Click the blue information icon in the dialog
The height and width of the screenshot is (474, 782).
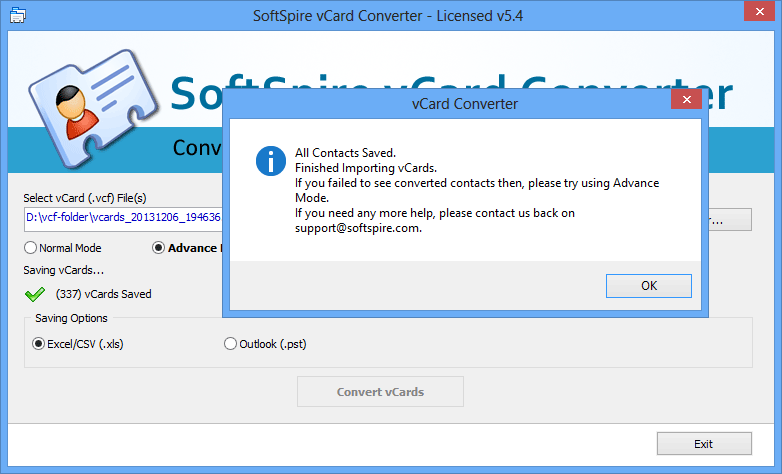[270, 161]
